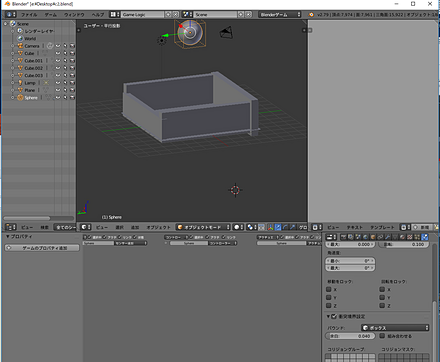Open the Modifiers wrench tab icon
Screen dimensions: 440x362
pyautogui.click(x=387, y=237)
